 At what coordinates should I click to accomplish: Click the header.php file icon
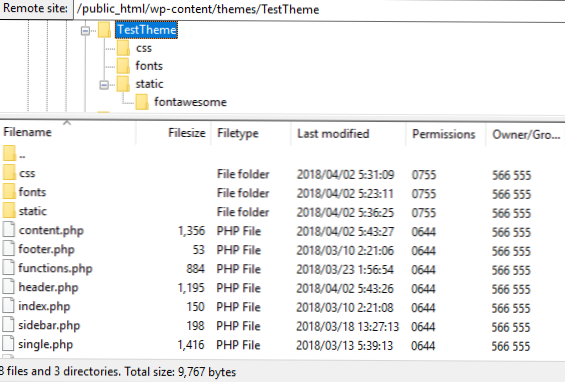[x=9, y=287]
